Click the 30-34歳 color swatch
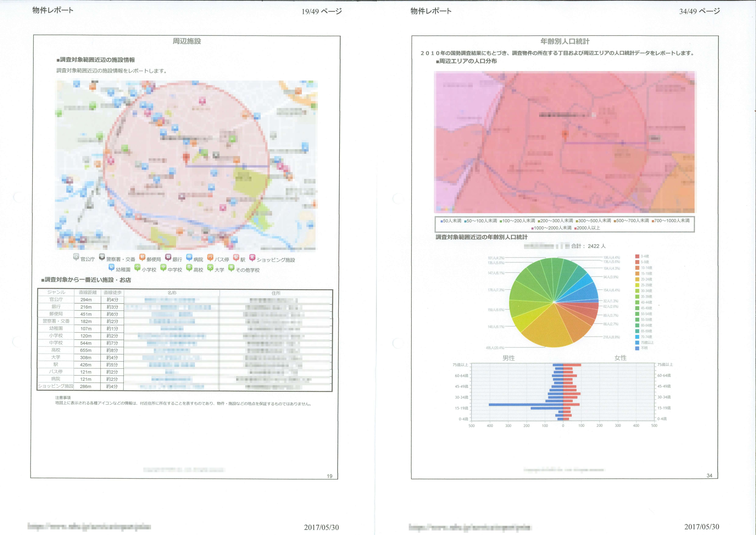The height and width of the screenshot is (535, 756). pyautogui.click(x=637, y=291)
